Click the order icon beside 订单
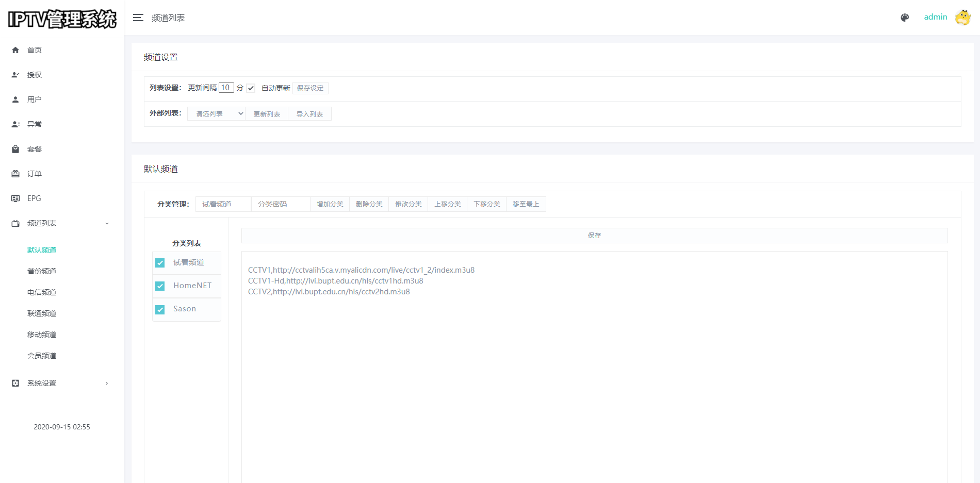This screenshot has width=980, height=483. [x=15, y=174]
